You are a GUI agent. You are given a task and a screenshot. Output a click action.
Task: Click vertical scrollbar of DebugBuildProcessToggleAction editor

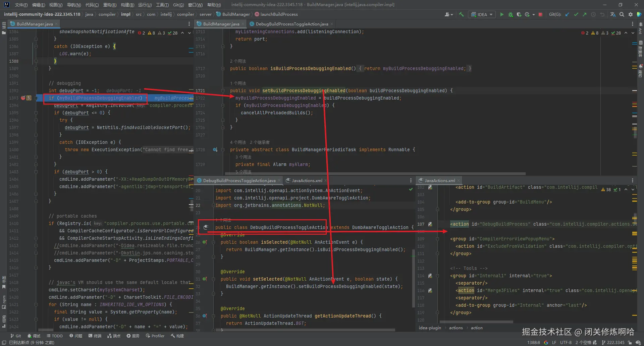click(413, 278)
